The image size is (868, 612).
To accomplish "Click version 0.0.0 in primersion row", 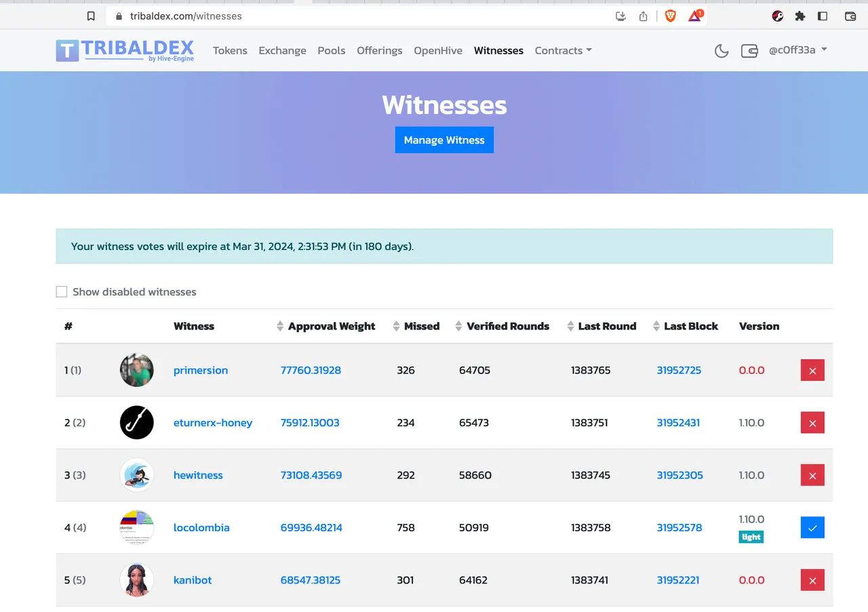I will tap(751, 370).
